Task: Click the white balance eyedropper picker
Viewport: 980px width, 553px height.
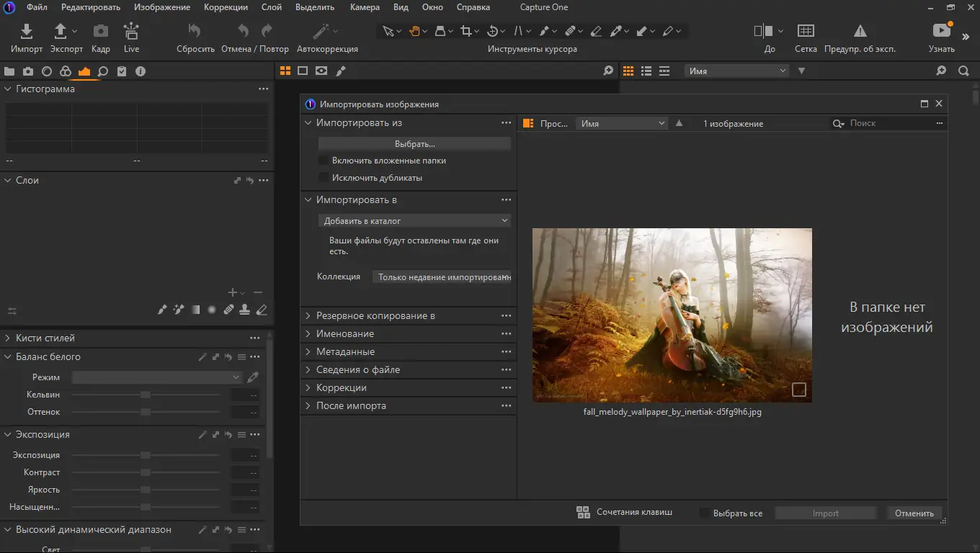Action: [x=253, y=377]
